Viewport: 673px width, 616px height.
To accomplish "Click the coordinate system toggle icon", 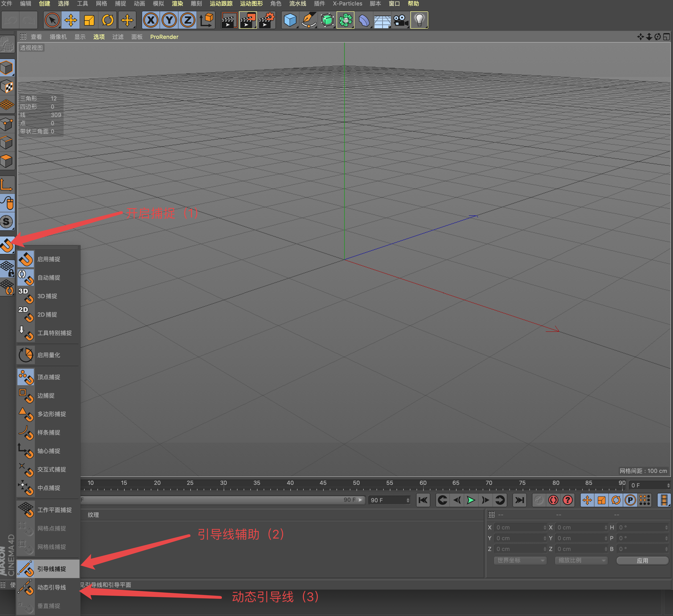I will [207, 20].
